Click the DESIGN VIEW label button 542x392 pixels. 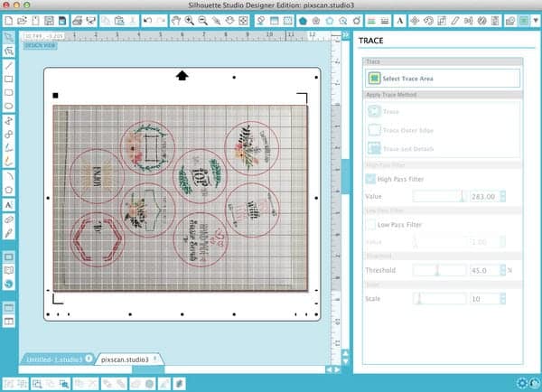(40, 45)
